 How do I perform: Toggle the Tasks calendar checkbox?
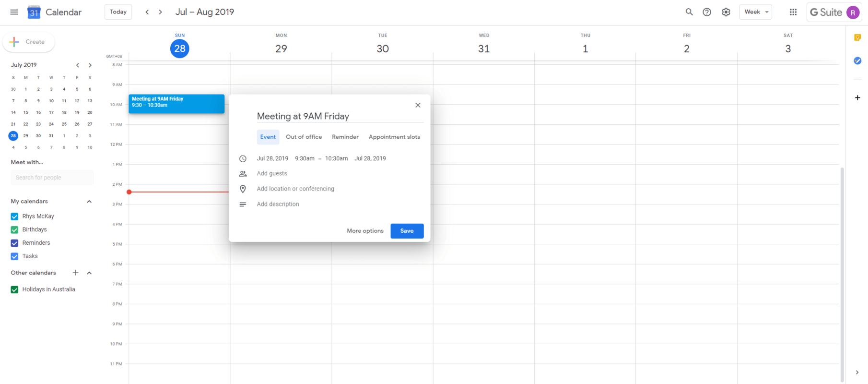tap(14, 256)
